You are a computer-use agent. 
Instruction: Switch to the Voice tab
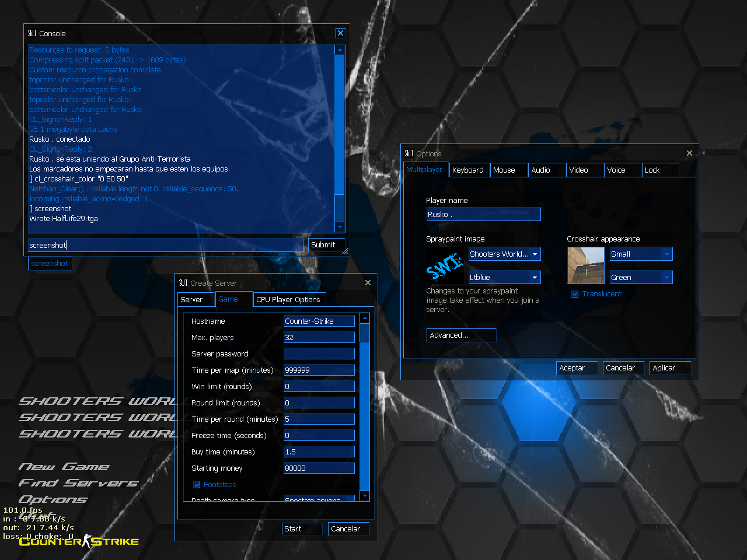click(622, 170)
